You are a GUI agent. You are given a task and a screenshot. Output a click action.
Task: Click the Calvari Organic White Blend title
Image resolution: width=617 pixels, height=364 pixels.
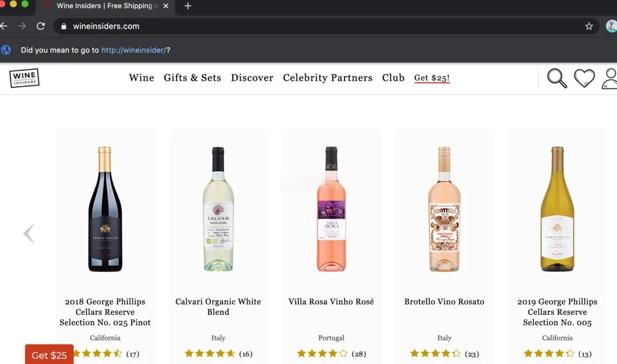(218, 306)
